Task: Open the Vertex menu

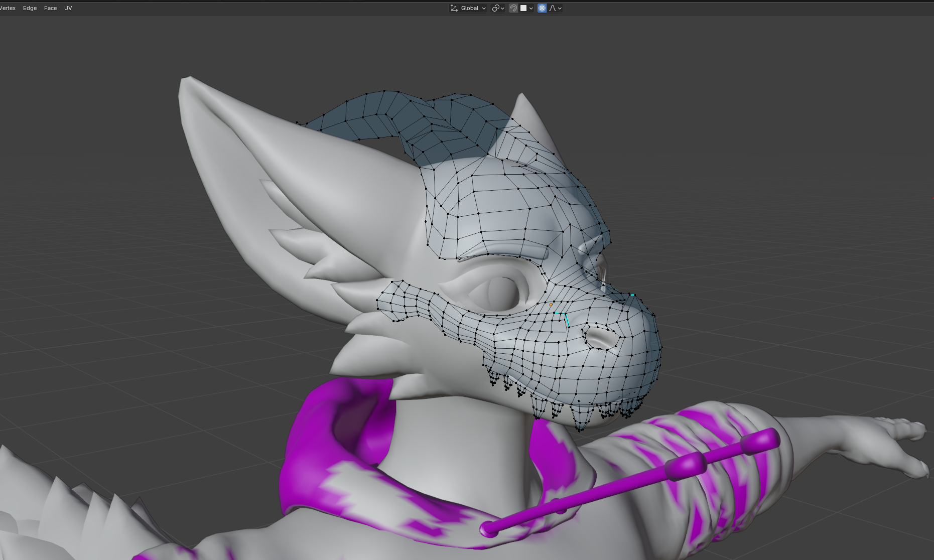Action: tap(8, 8)
